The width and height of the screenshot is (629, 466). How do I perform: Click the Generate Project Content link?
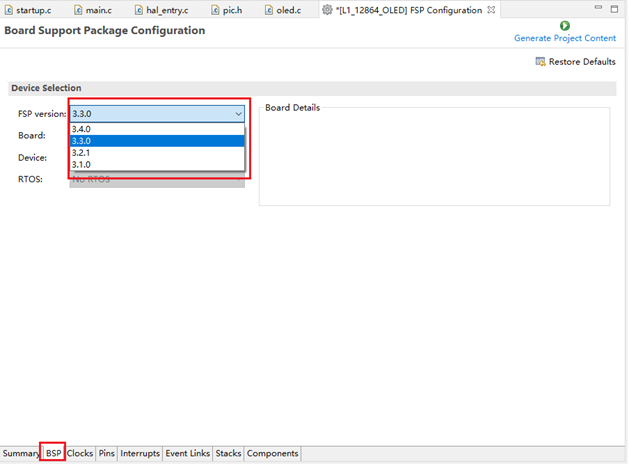(565, 38)
